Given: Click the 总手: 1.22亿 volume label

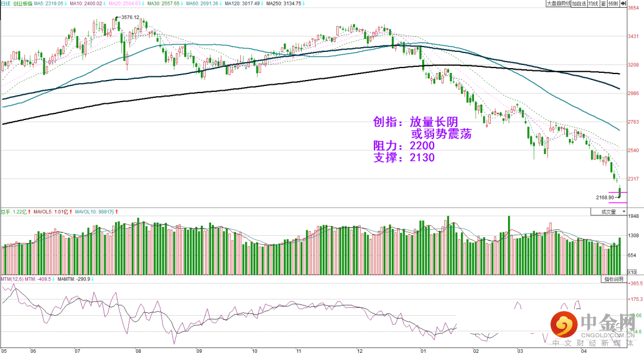Looking at the screenshot, I should pyautogui.click(x=14, y=212).
